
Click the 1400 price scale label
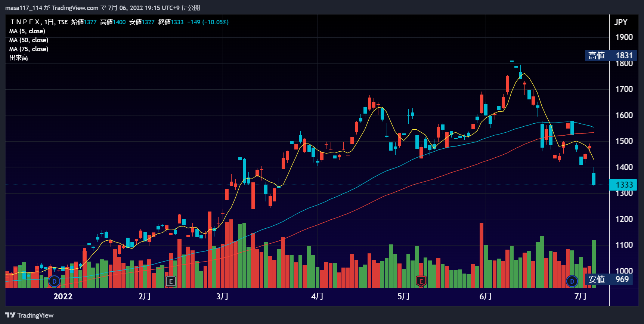(624, 167)
